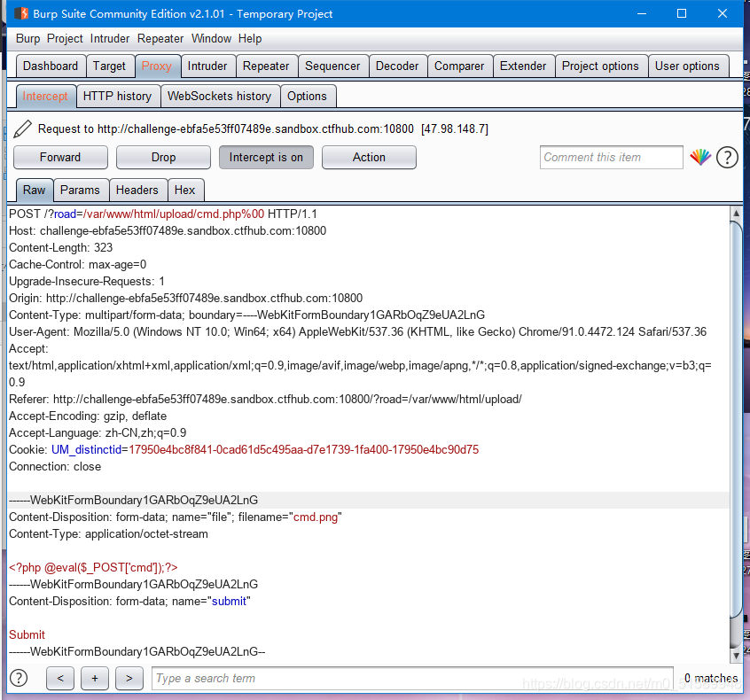Switch to the Repeater tool tab
This screenshot has width=750, height=700.
pos(266,66)
